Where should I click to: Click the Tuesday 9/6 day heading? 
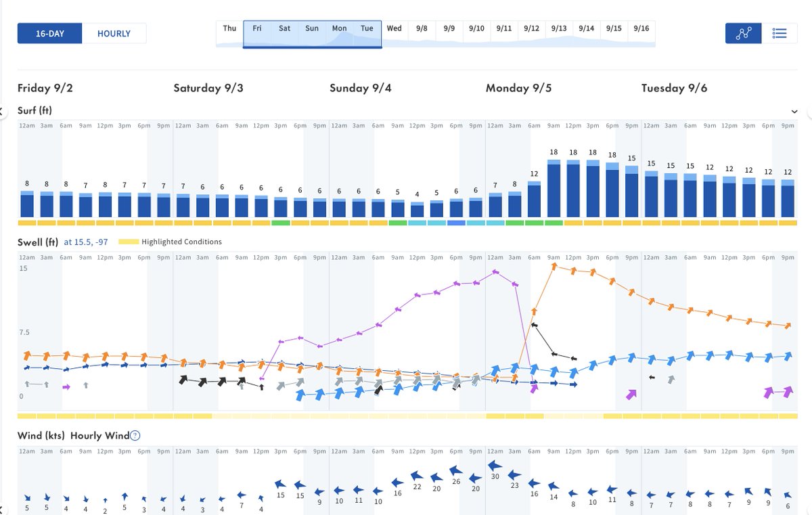[675, 88]
